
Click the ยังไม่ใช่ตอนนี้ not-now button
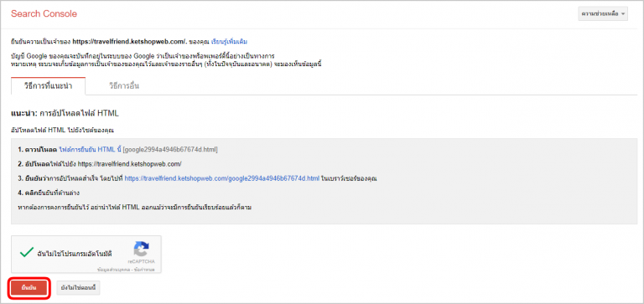(78, 288)
